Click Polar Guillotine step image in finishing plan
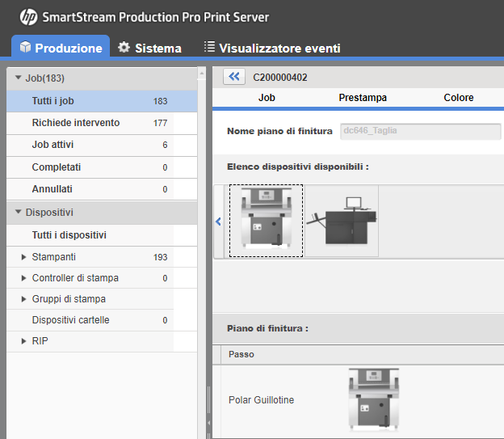 click(374, 399)
